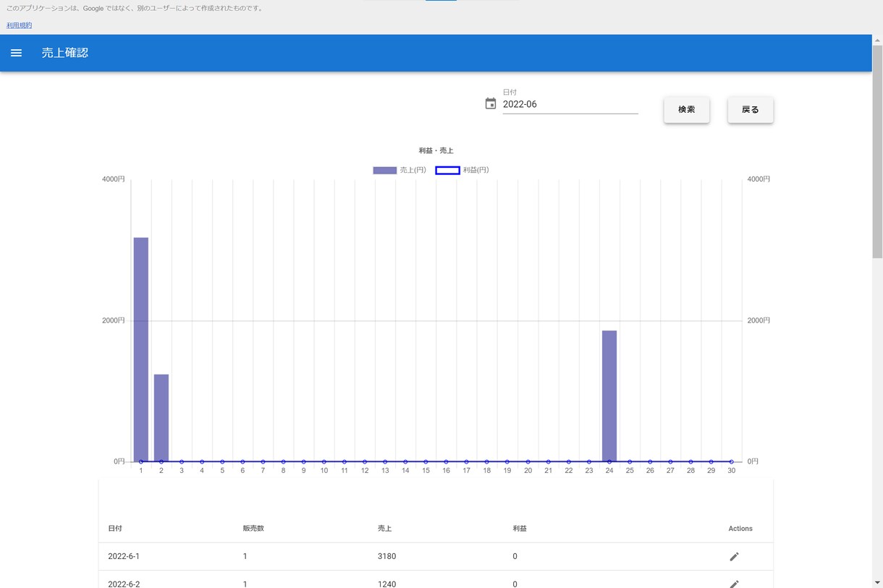Click the sales bar for day 2

click(161, 418)
